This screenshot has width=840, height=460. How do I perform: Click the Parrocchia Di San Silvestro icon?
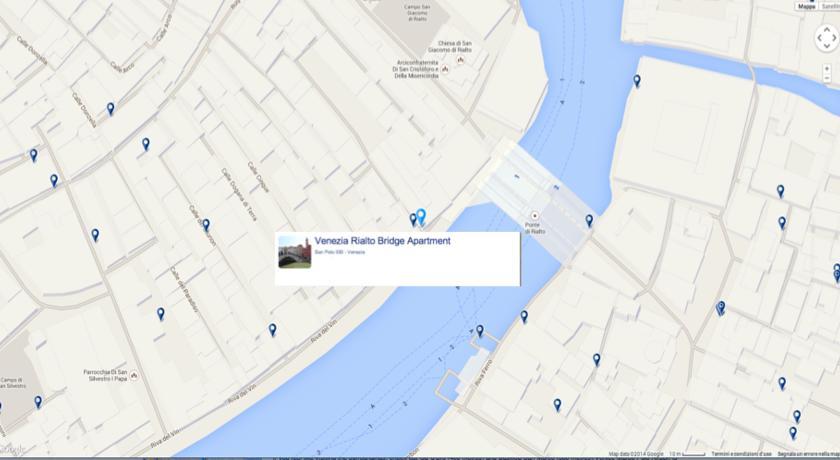tap(134, 376)
